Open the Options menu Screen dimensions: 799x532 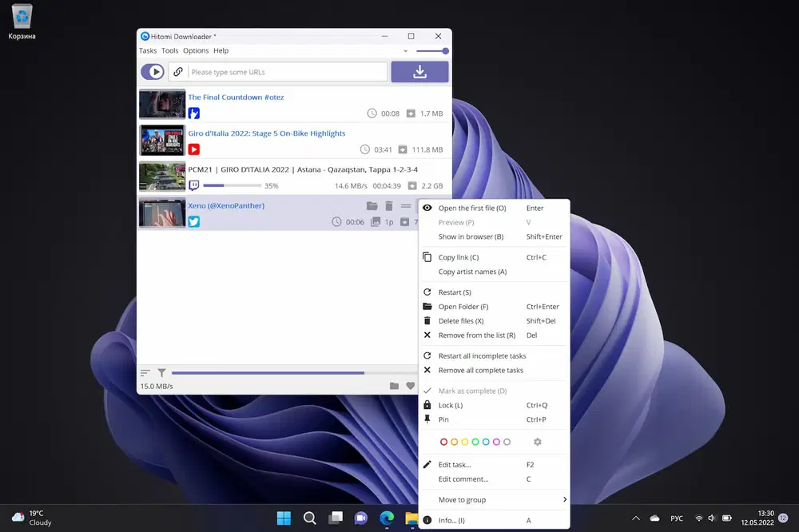[196, 50]
